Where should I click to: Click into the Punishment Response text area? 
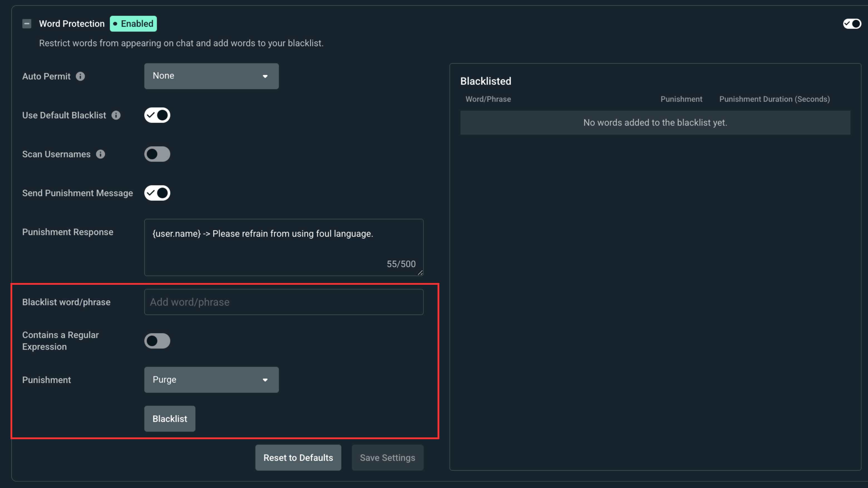284,247
